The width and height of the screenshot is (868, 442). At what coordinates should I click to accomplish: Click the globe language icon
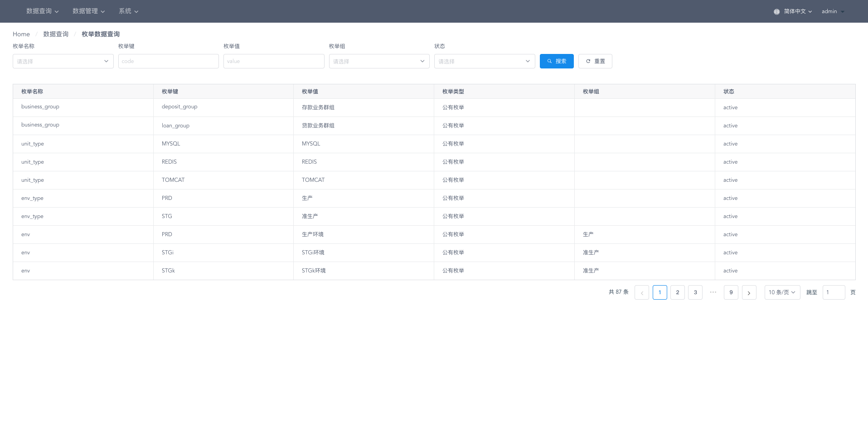pos(776,12)
